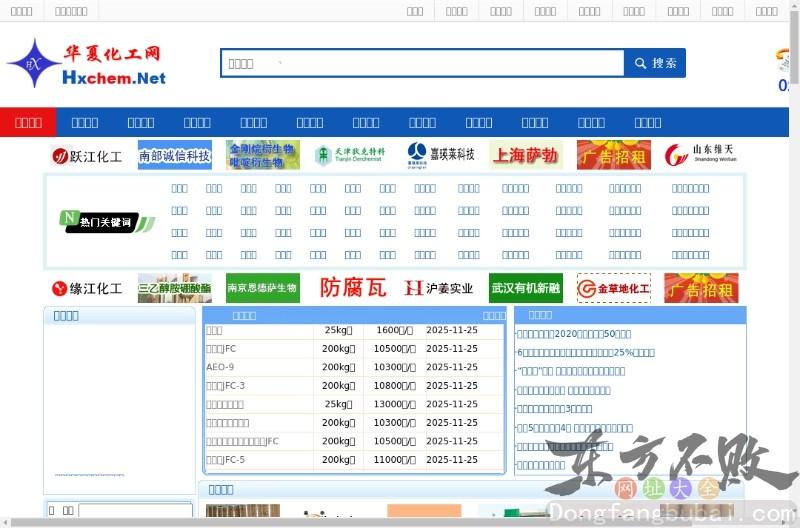Open the news link mentioning 25%
This screenshot has width=800, height=528.
pos(586,353)
